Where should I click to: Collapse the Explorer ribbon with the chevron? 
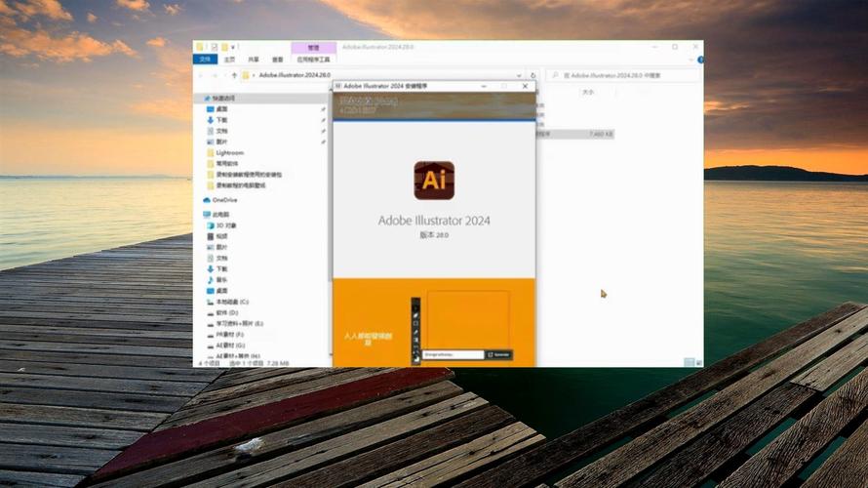[x=690, y=60]
